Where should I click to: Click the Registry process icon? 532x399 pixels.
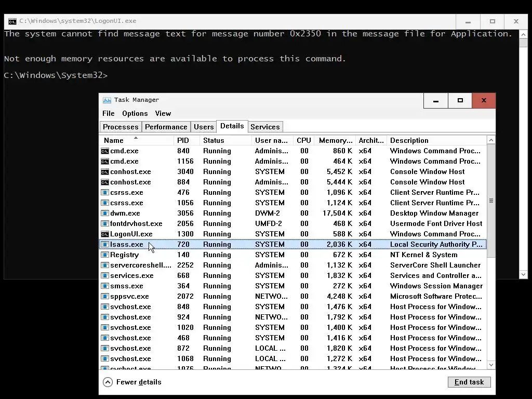(x=105, y=255)
